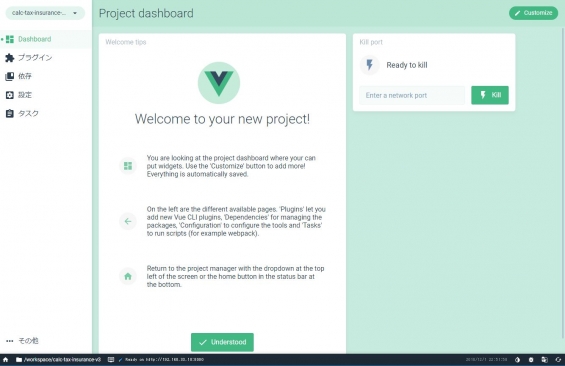Image resolution: width=565 pixels, height=366 pixels.
Task: Click the translate icon in status bar
Action: click(544, 360)
